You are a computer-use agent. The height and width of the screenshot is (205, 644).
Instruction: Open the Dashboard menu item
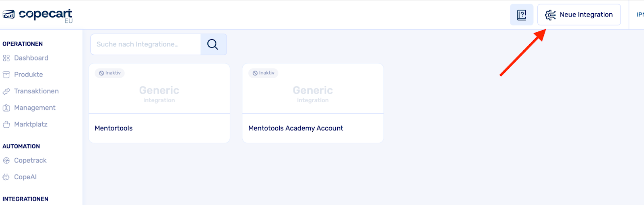31,58
